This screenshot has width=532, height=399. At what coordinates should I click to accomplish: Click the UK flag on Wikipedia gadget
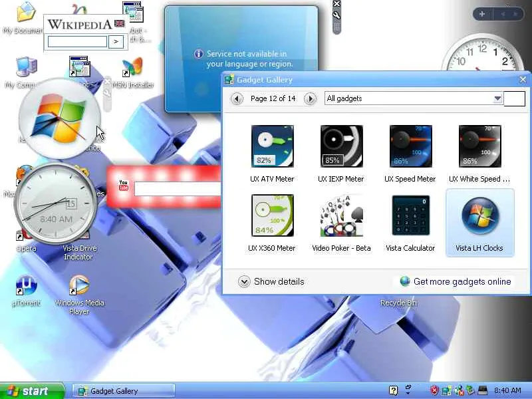120,23
